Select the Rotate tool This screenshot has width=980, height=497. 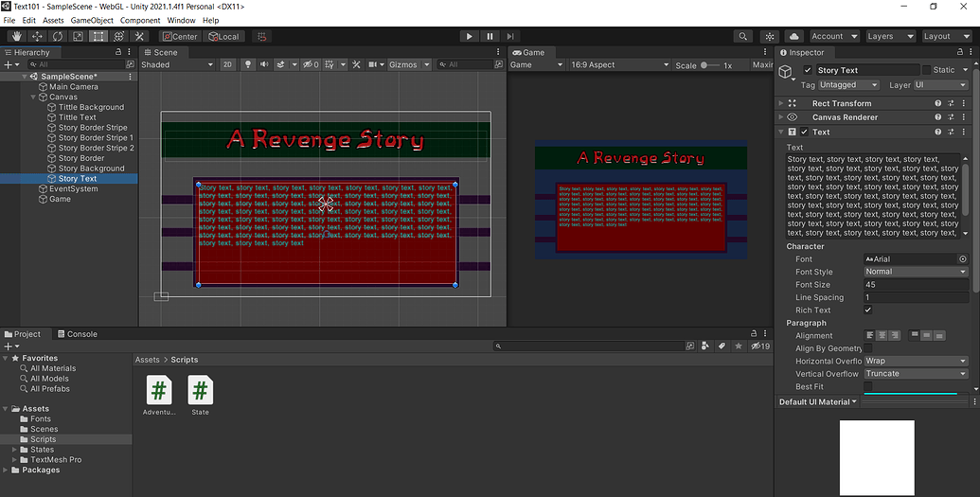57,36
